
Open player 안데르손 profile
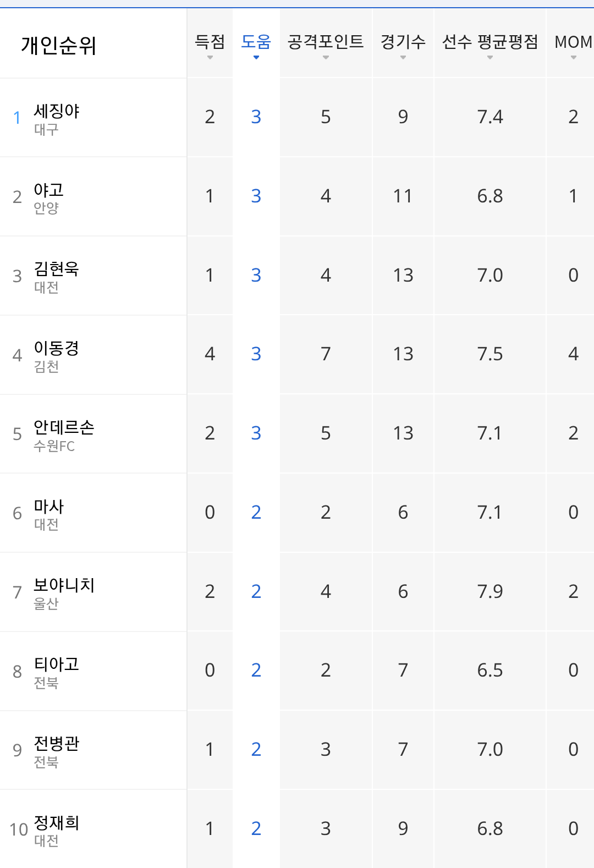click(x=64, y=427)
